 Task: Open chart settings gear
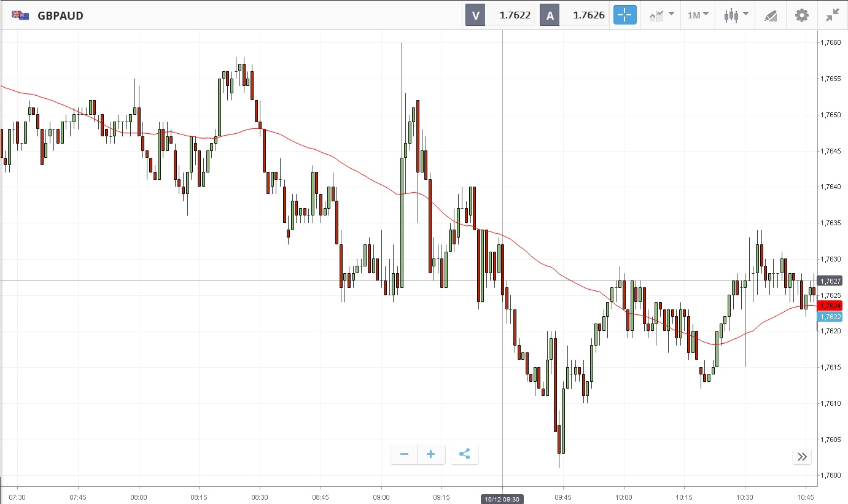[802, 15]
